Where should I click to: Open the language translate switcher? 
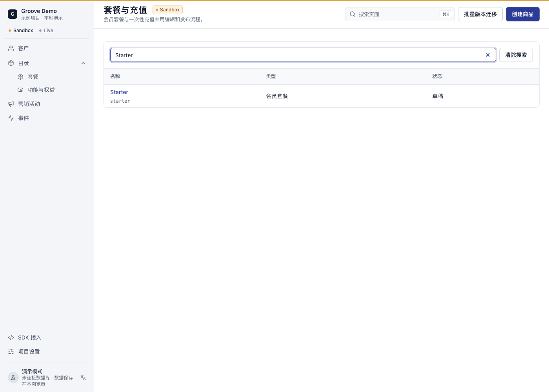coord(83,377)
